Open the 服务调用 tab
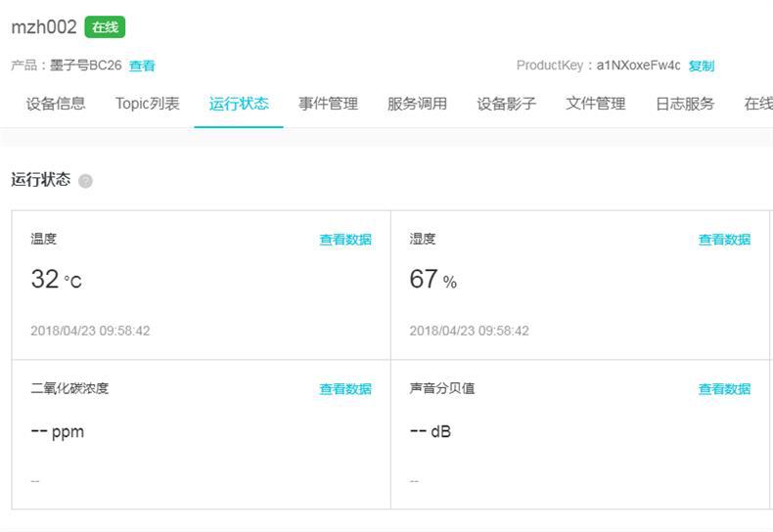Viewport: 773px width, 532px height. tap(417, 104)
